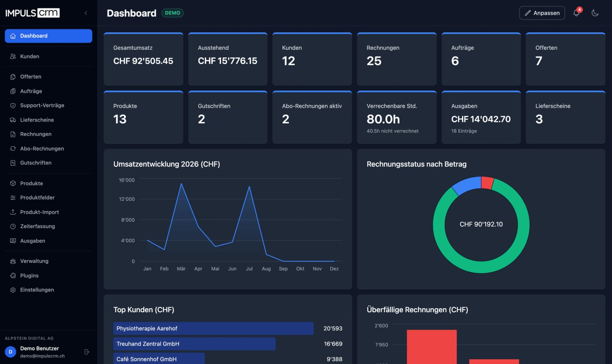Click the Café Sonnenhof GmbH bar
The width and height of the screenshot is (612, 364).
pos(159,358)
